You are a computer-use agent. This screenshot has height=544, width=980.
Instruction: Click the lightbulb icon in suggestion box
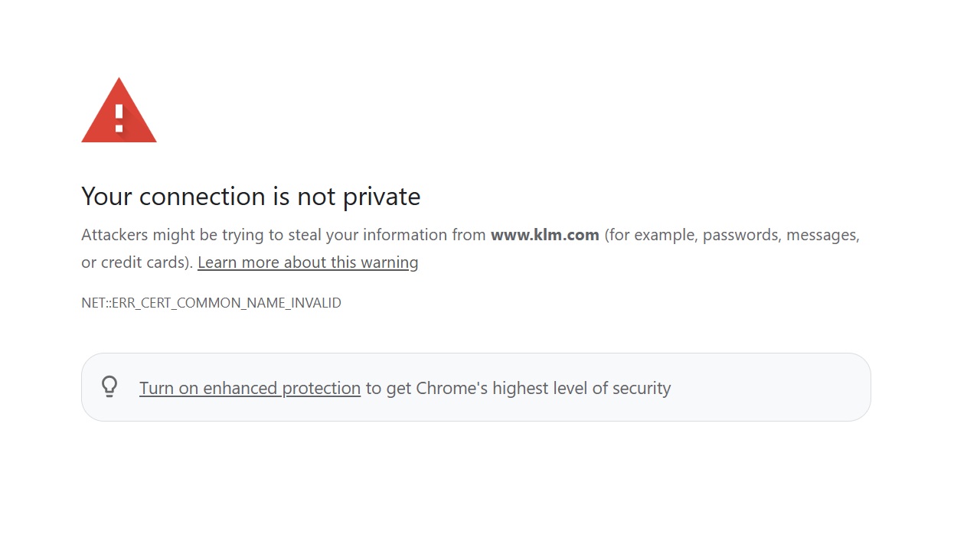[109, 386]
